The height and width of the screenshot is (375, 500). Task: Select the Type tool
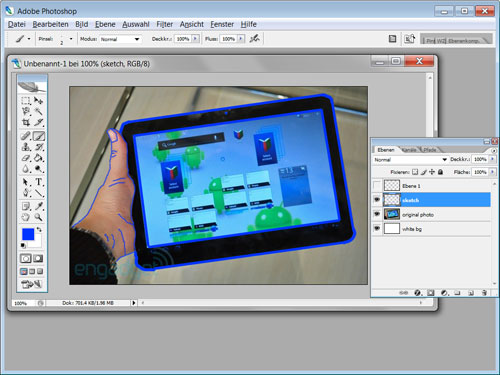click(x=38, y=182)
